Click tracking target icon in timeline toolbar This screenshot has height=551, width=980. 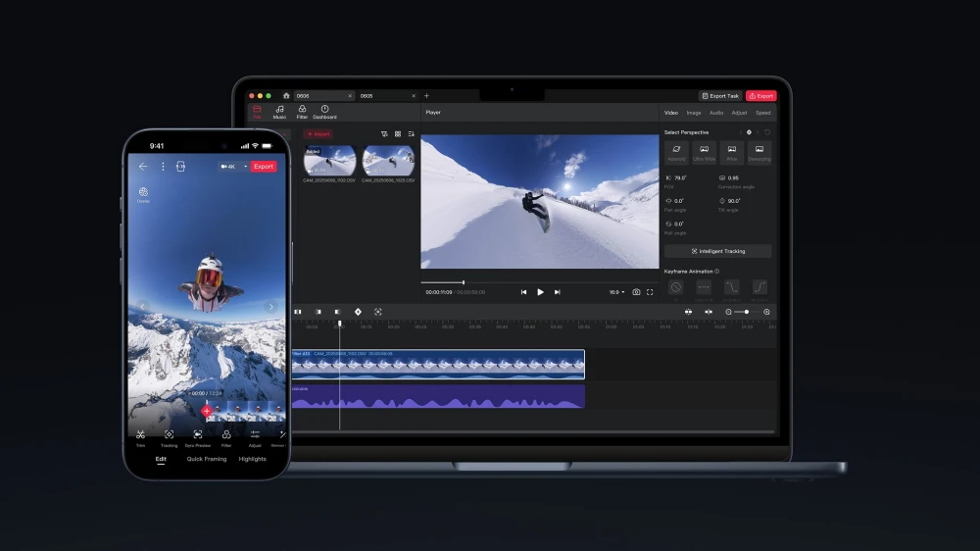click(x=378, y=312)
